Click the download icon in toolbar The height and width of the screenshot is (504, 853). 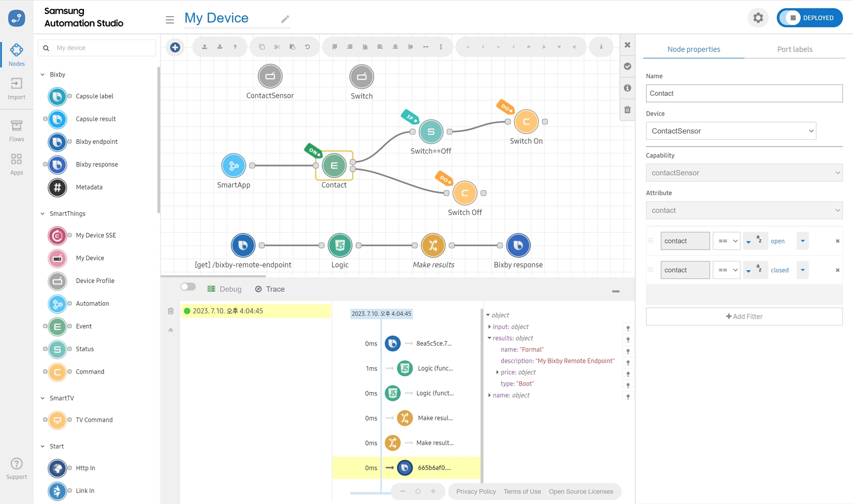coord(220,47)
